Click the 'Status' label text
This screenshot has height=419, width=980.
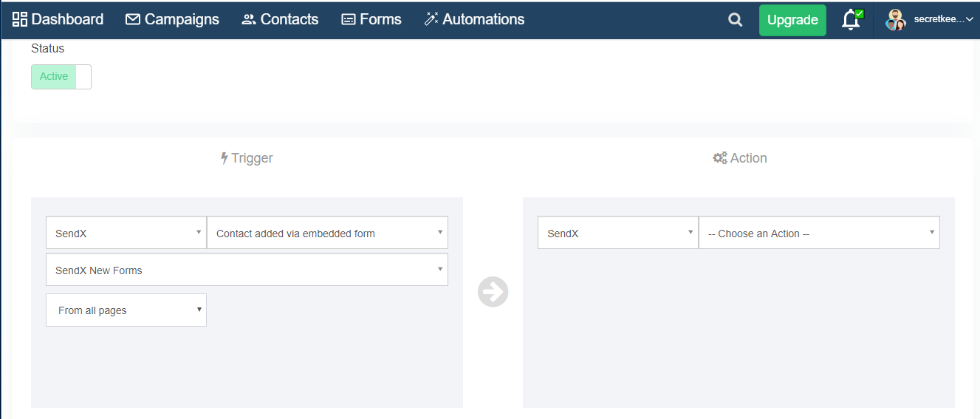point(48,49)
